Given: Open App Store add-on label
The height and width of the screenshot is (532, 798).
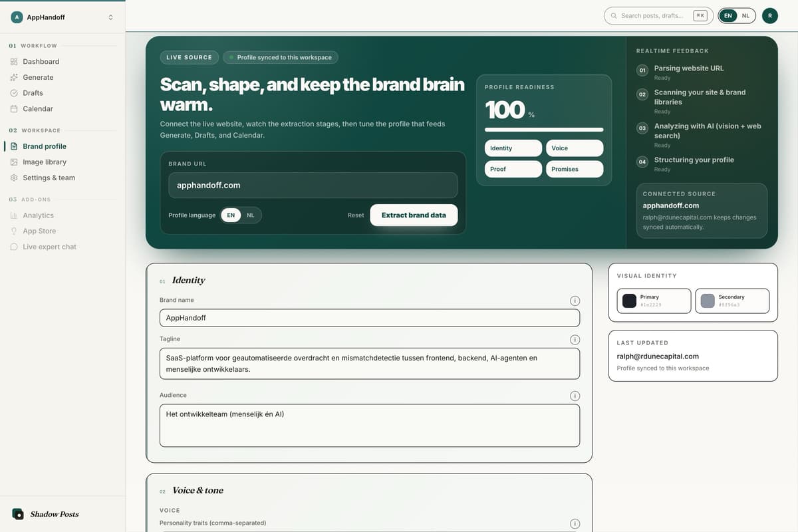Looking at the screenshot, I should (39, 231).
